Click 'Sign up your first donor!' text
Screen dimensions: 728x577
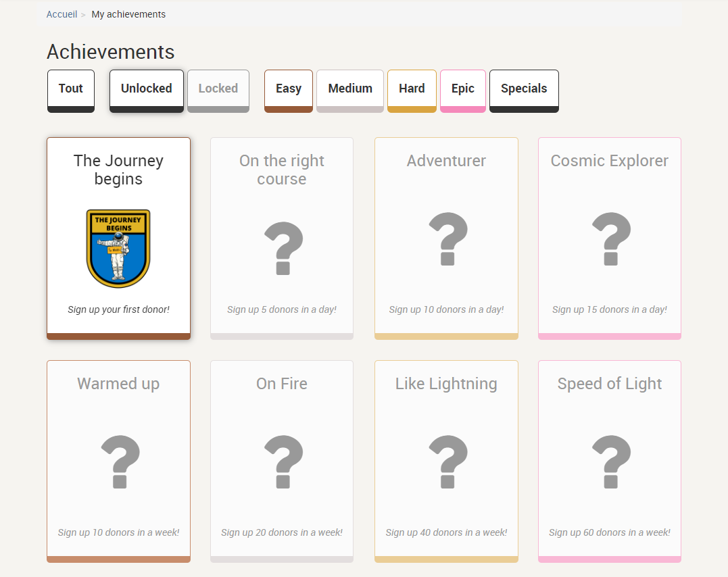click(118, 309)
